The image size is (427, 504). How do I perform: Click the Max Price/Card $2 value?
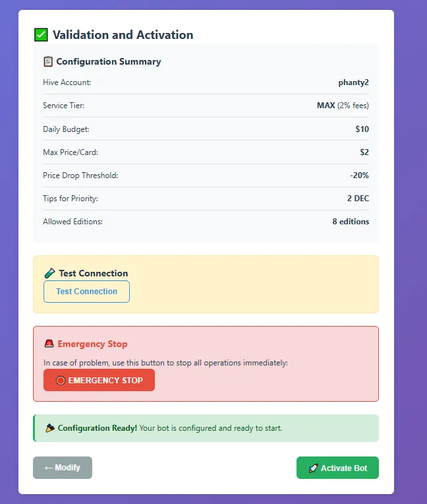364,152
